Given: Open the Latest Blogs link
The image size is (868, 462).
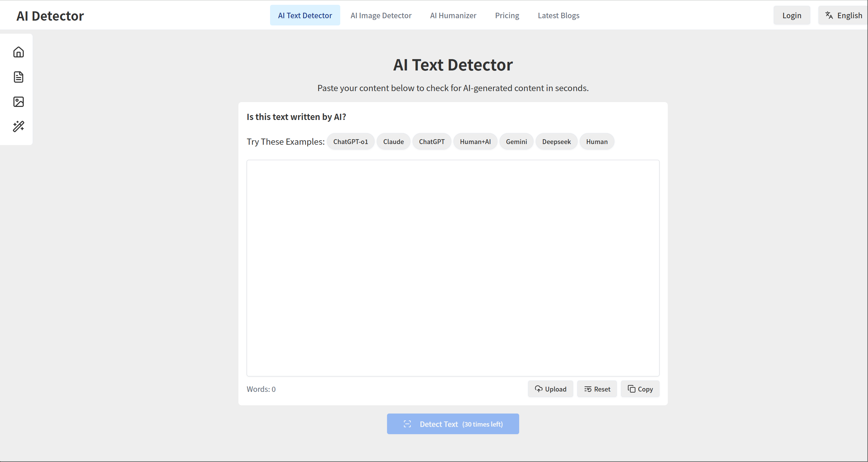Looking at the screenshot, I should pos(558,15).
